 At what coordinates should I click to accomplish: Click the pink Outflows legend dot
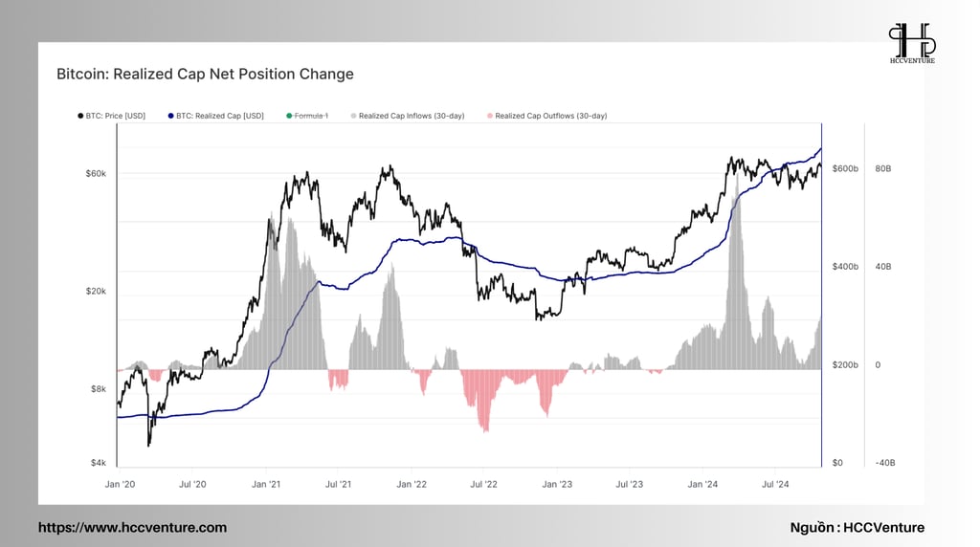(490, 116)
